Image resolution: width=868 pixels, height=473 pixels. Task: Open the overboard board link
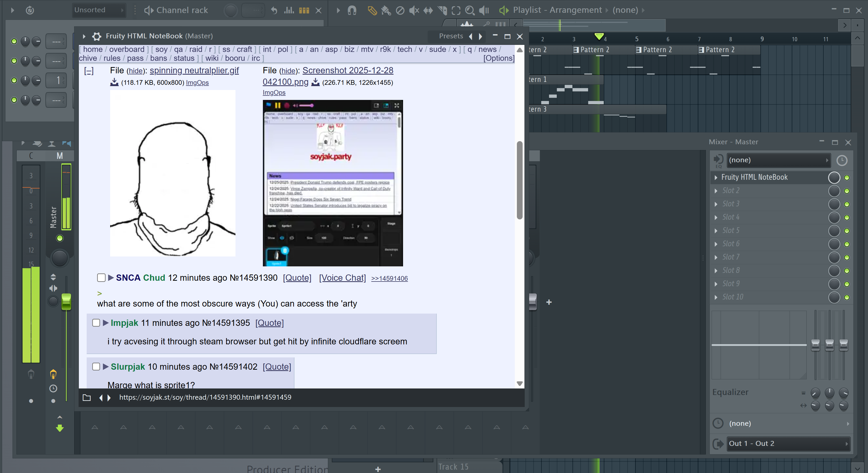(x=126, y=49)
